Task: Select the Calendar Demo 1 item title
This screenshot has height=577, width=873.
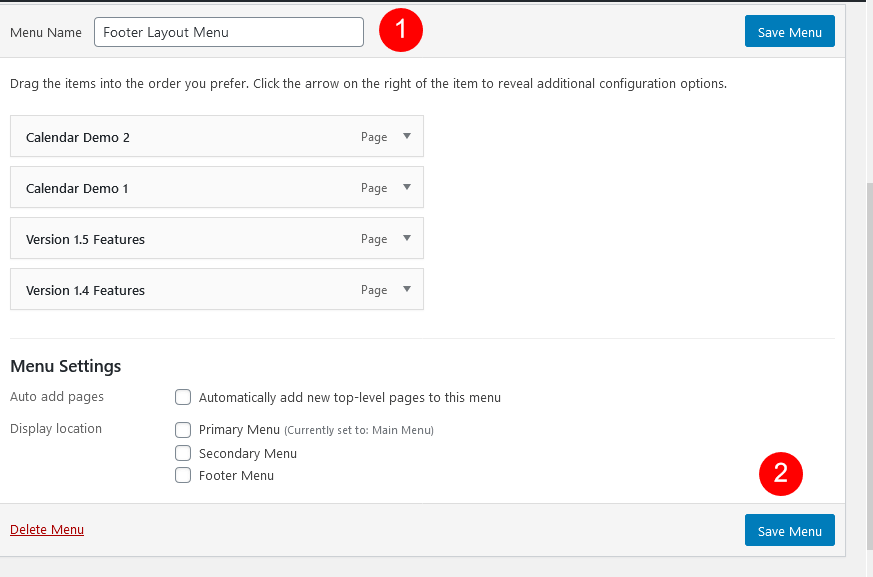Action: [x=77, y=189]
